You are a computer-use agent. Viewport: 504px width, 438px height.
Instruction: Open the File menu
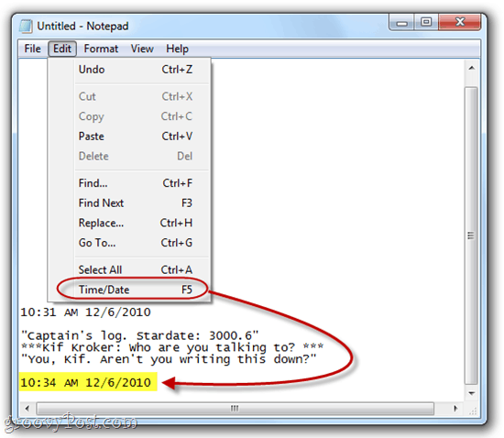(32, 49)
